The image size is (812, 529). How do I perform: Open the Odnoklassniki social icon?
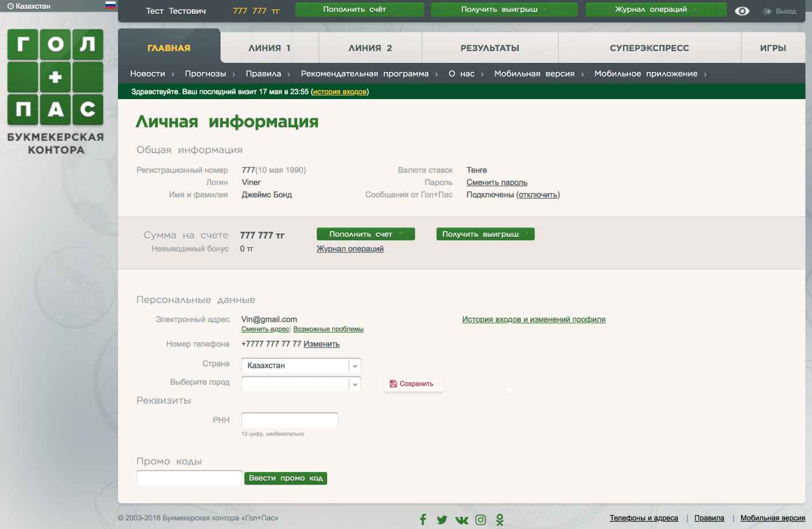tap(499, 520)
